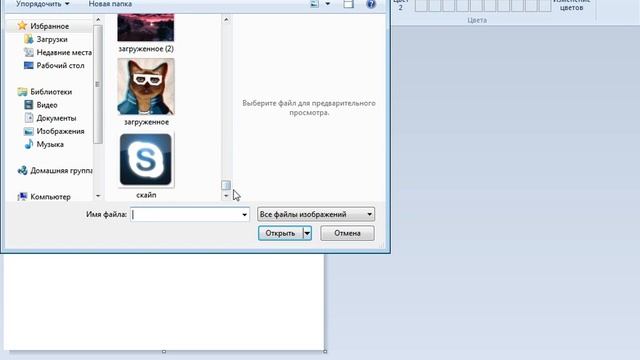Click the Открыть button
This screenshot has height=360, width=640.
point(280,233)
